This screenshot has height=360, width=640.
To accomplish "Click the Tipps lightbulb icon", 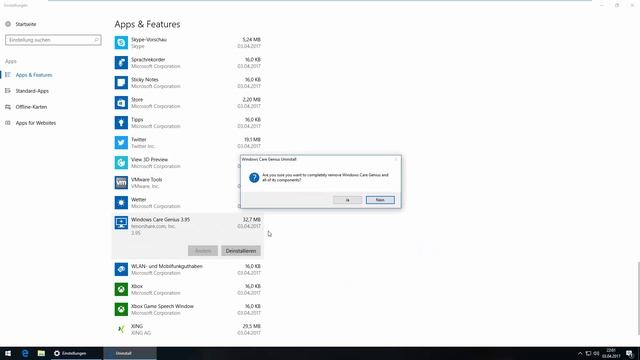I will (121, 122).
